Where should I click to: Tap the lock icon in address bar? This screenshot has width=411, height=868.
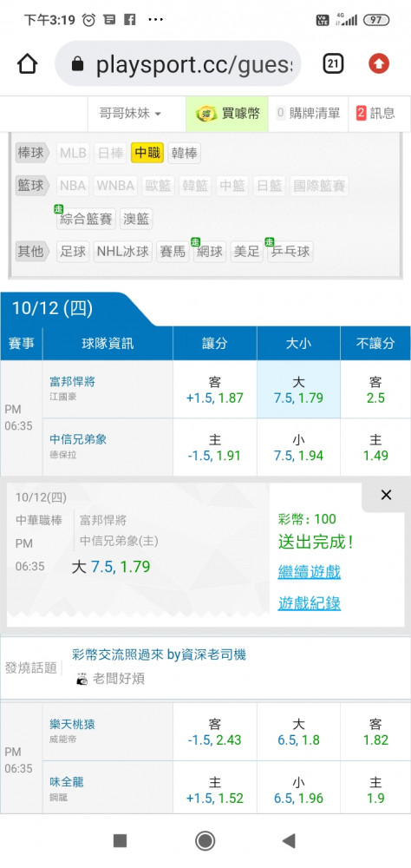77,65
